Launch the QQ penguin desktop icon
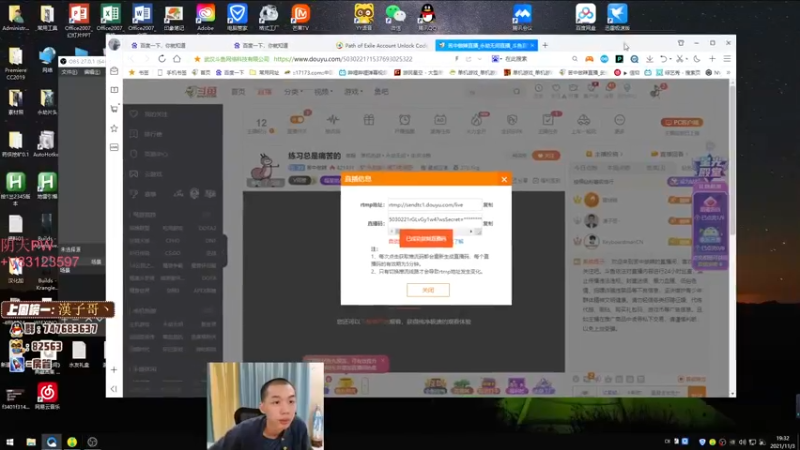 [427, 17]
